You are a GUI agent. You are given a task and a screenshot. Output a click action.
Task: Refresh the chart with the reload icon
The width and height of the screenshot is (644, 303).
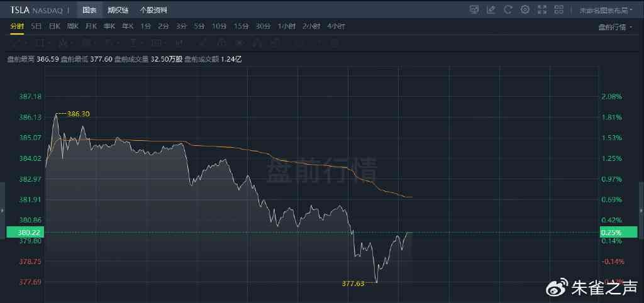coord(508,9)
